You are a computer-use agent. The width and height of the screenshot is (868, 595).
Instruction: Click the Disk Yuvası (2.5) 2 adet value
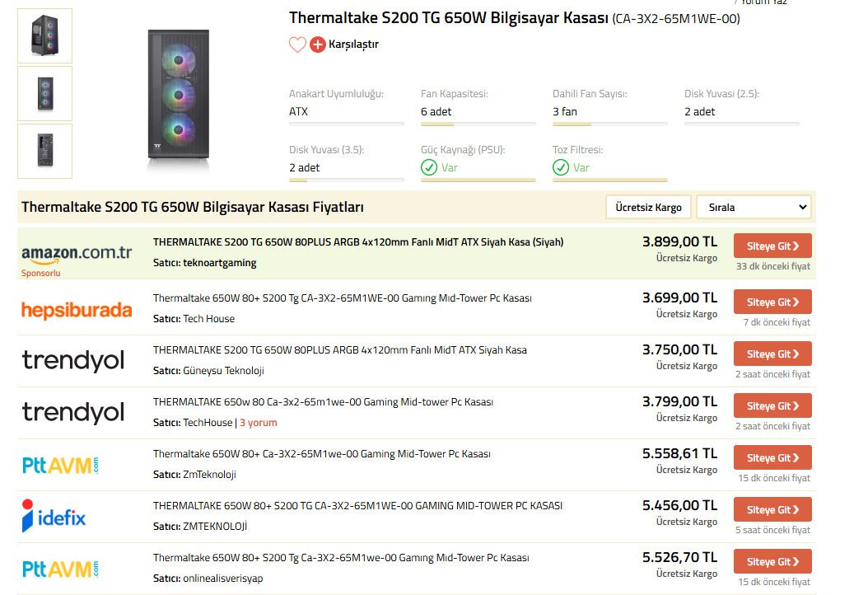(700, 112)
